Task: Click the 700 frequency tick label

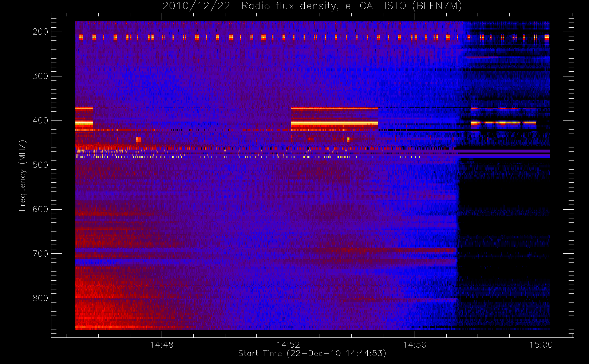Action: point(40,254)
